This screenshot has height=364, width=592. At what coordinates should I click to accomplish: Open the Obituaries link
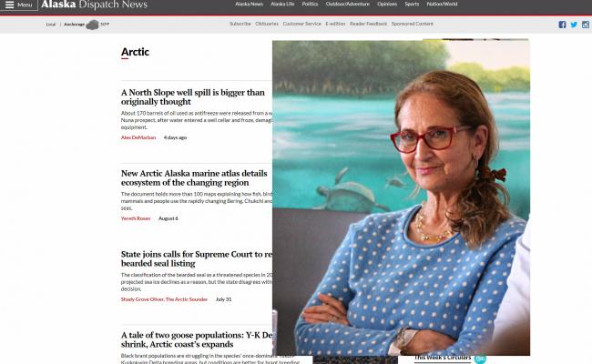(267, 24)
